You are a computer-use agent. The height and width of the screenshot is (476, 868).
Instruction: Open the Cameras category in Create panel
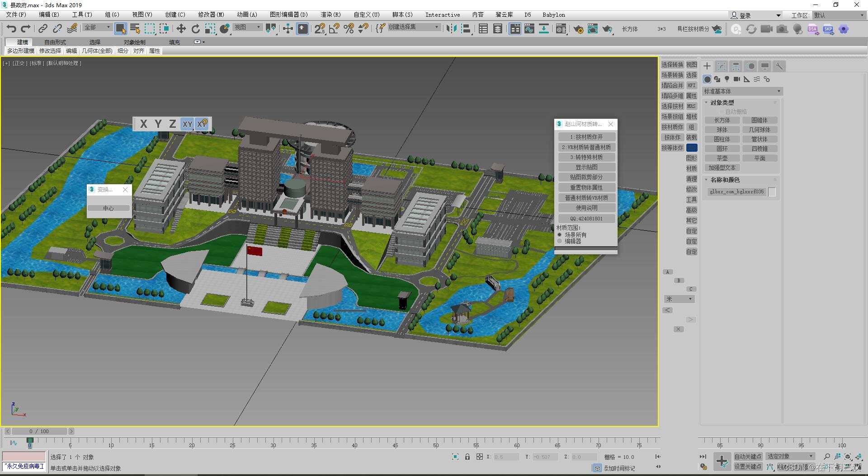coord(736,79)
